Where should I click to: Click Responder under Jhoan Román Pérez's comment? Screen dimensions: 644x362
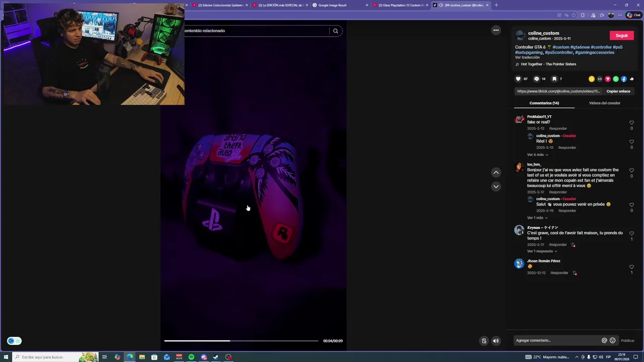click(559, 273)
